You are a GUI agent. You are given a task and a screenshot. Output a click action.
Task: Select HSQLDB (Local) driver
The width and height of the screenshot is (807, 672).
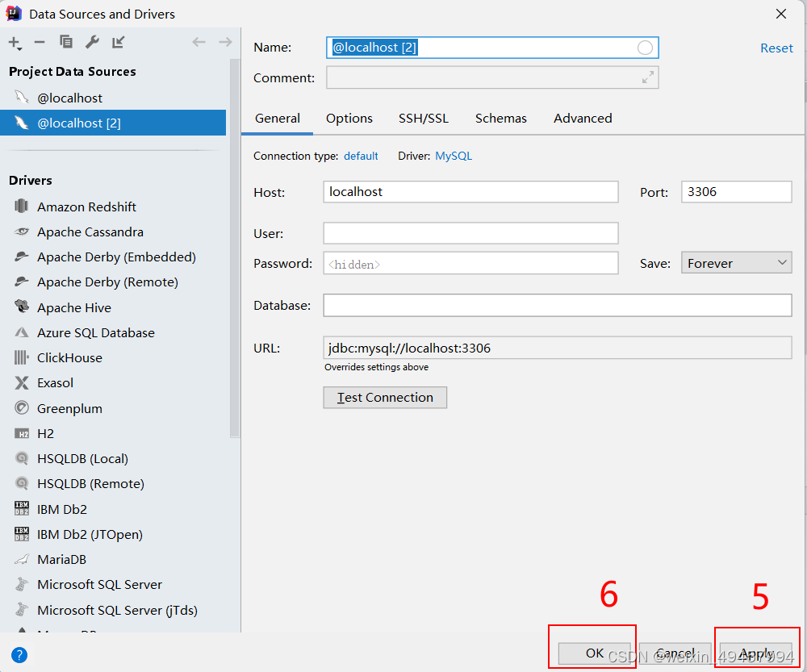tap(113, 458)
